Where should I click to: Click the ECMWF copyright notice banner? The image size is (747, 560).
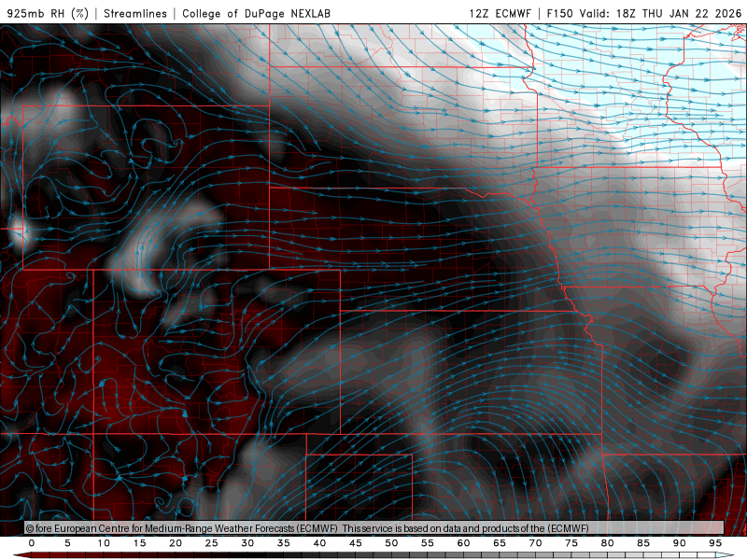pos(374,528)
